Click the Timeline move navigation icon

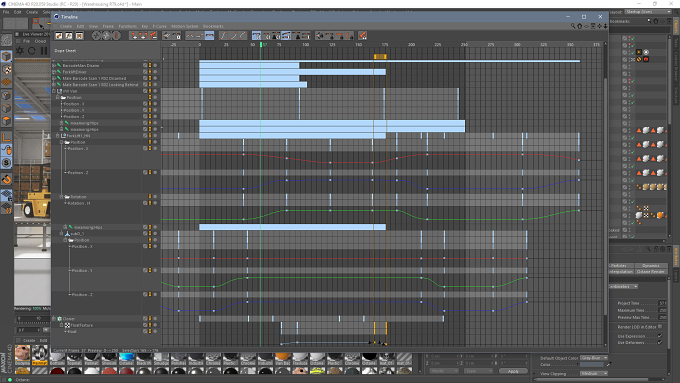pos(599,26)
